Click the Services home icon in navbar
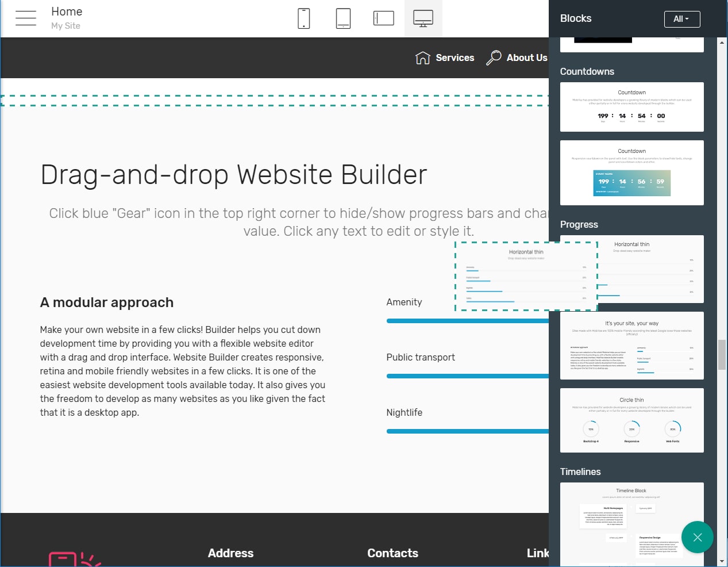728x567 pixels. point(422,58)
